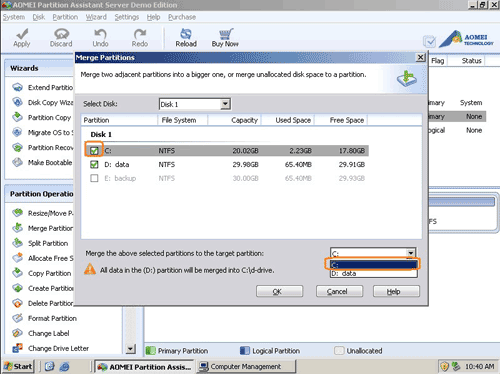Open the Help menu

[153, 17]
